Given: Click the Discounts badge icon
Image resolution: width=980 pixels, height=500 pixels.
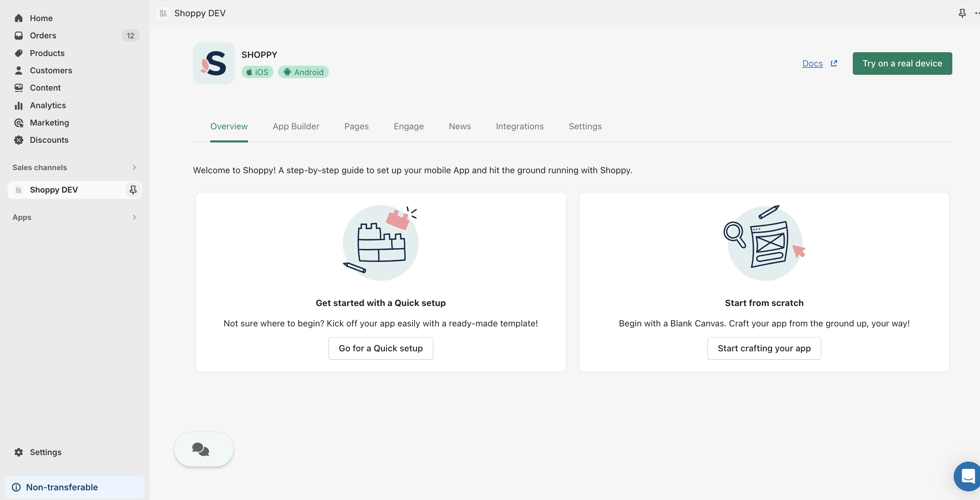Looking at the screenshot, I should pyautogui.click(x=18, y=140).
